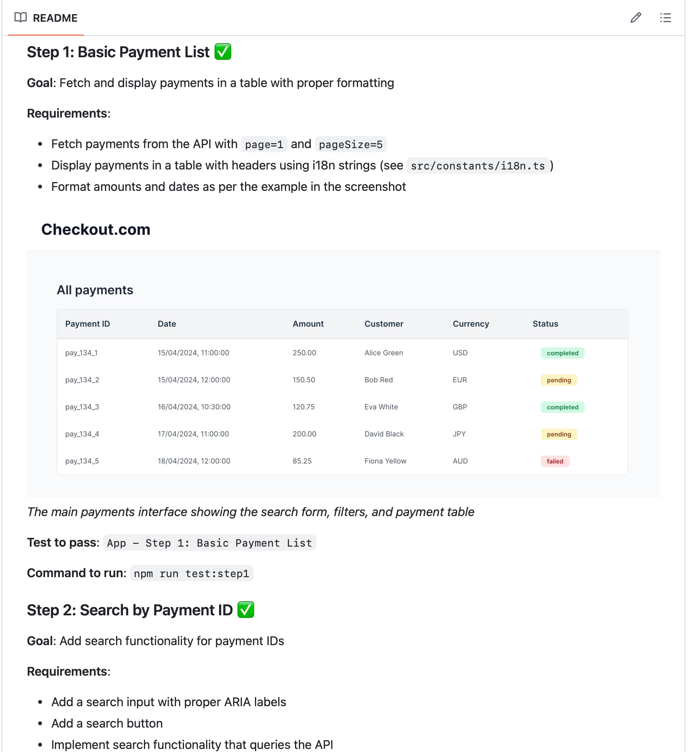Click the Step 2: Search by Payment ID heading

tap(130, 610)
